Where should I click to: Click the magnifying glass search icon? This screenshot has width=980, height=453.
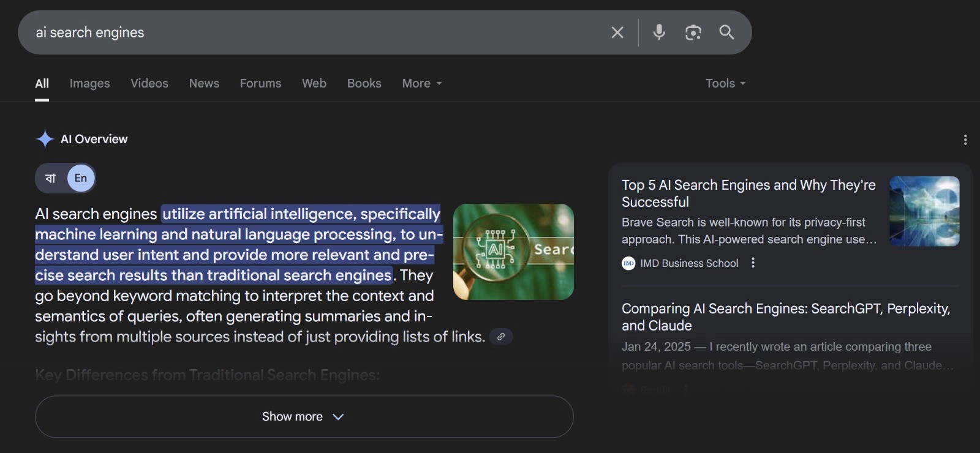(726, 32)
